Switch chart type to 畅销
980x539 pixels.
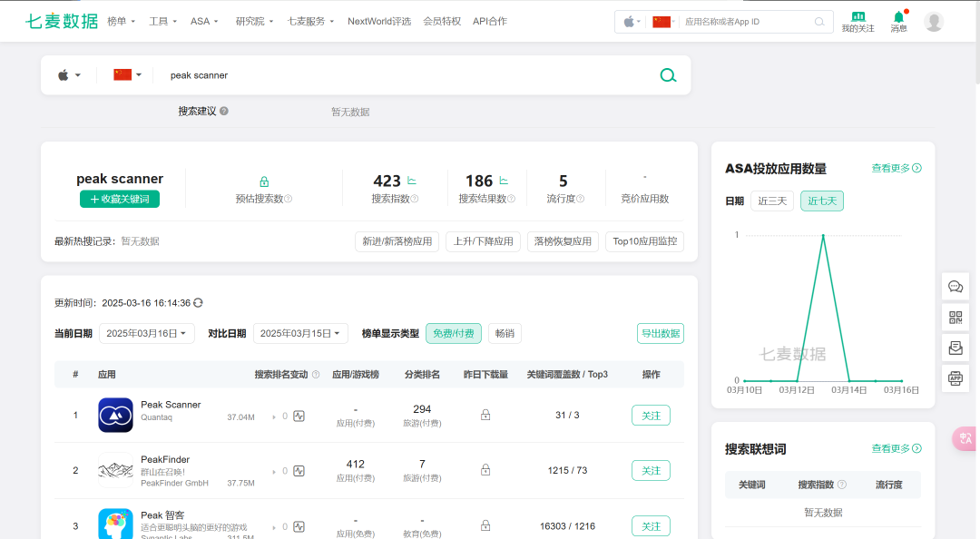point(505,333)
